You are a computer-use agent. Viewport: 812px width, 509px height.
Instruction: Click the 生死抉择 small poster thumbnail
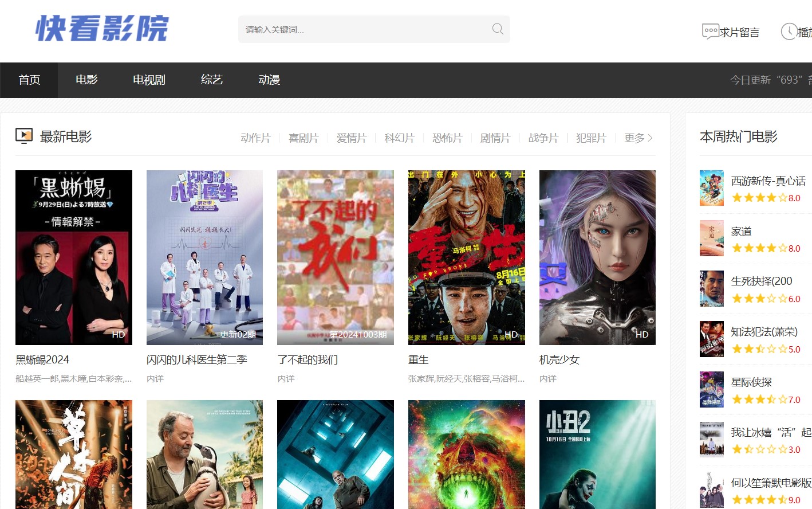point(712,289)
